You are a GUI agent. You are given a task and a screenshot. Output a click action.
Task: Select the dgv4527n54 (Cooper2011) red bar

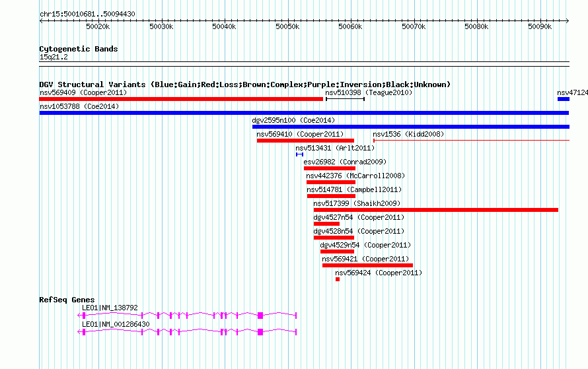(x=326, y=224)
